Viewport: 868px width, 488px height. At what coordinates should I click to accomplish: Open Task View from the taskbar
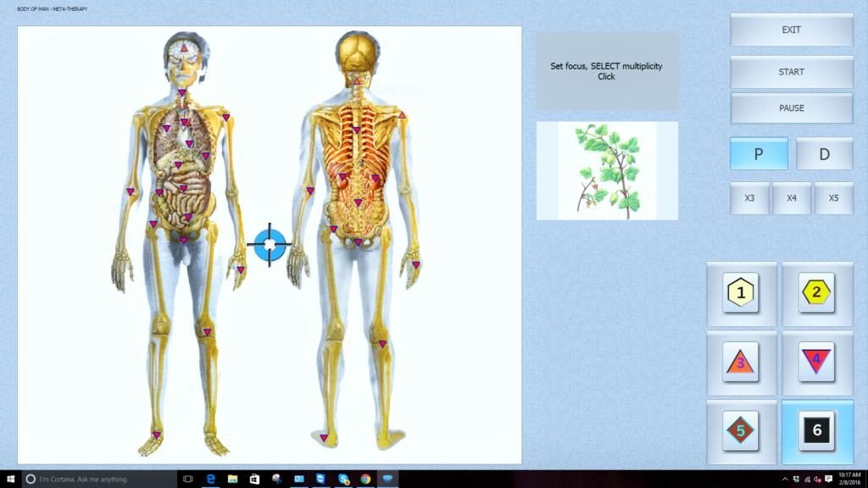point(188,479)
